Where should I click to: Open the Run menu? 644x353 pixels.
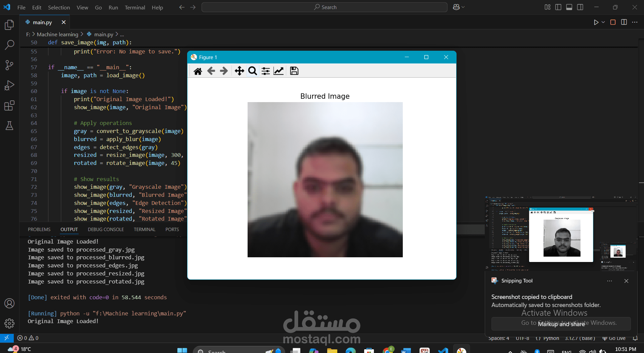(113, 7)
